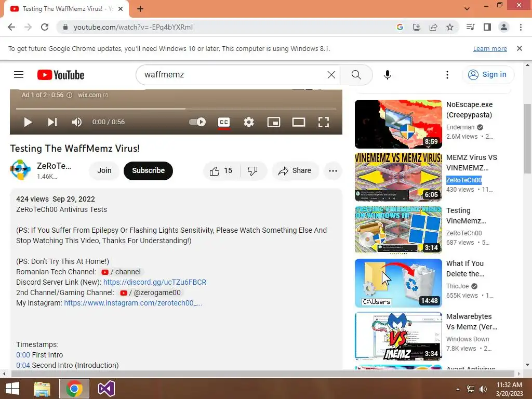Image resolution: width=532 pixels, height=399 pixels.
Task: Click the Google search icon in address bar
Action: coord(400,27)
